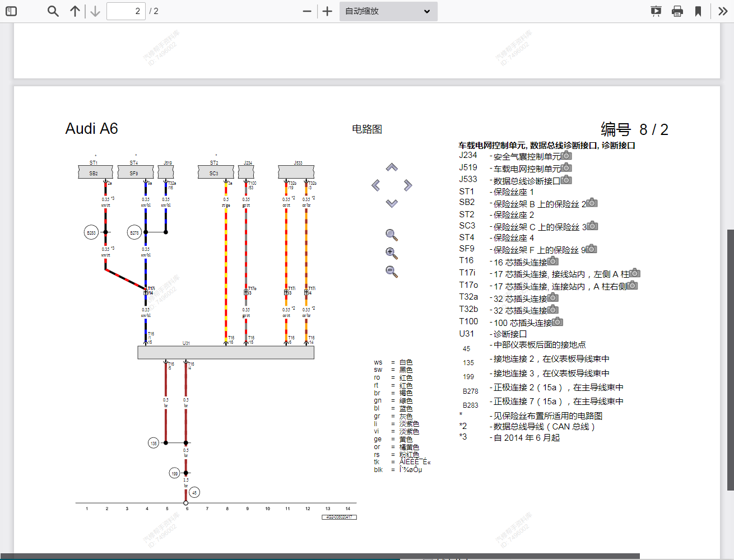Click the camera icon next to SB2
The width and height of the screenshot is (734, 560).
pos(591,202)
